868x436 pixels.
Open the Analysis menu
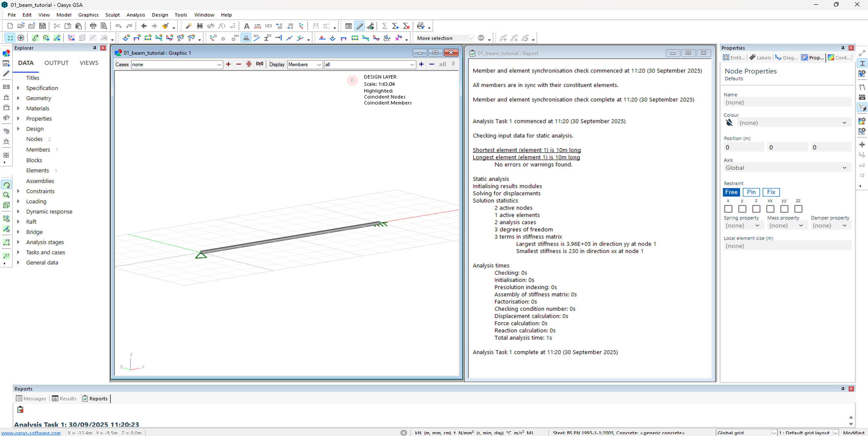pyautogui.click(x=135, y=15)
